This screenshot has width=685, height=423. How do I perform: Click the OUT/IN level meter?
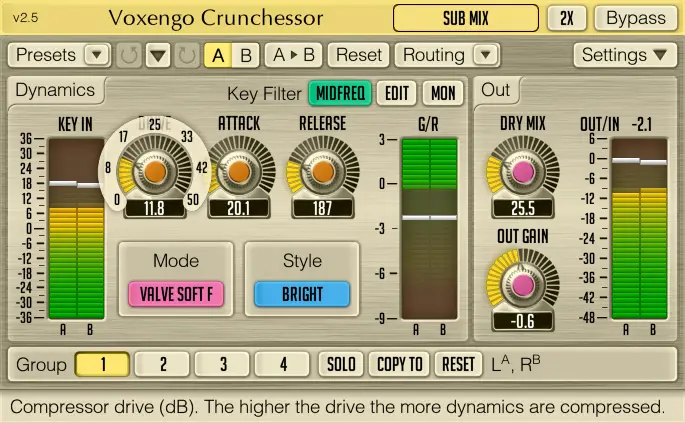click(639, 229)
